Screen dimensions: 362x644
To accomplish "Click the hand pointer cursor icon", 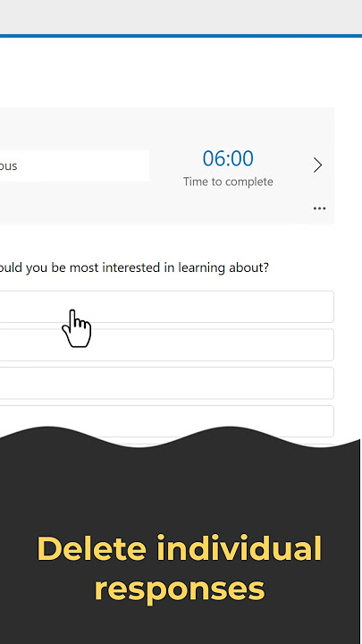I will click(77, 328).
